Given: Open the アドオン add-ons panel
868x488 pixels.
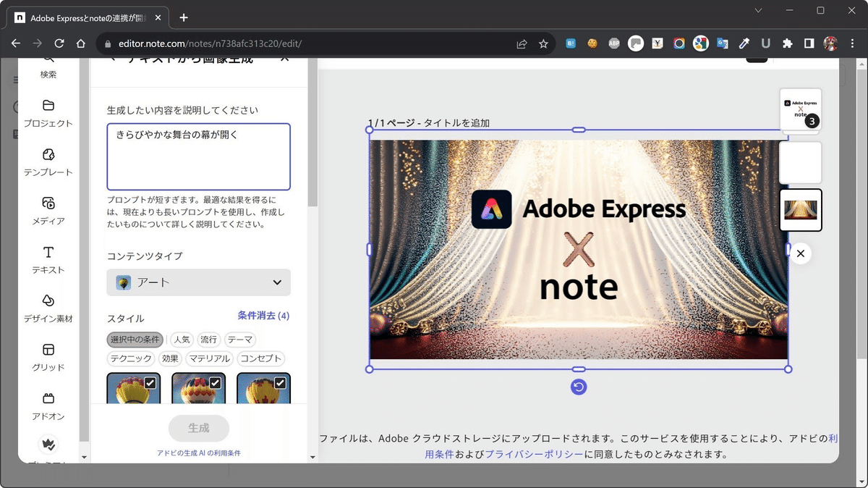Looking at the screenshot, I should coord(48,406).
